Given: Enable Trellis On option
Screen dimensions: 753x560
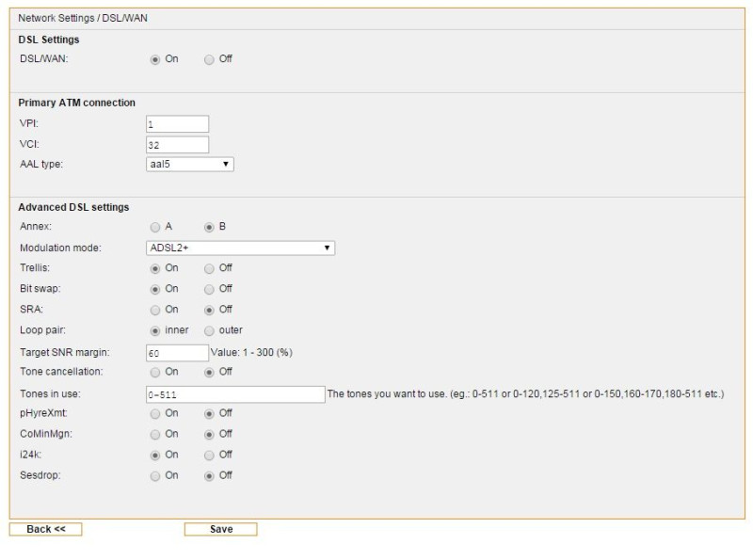Looking at the screenshot, I should 154,268.
